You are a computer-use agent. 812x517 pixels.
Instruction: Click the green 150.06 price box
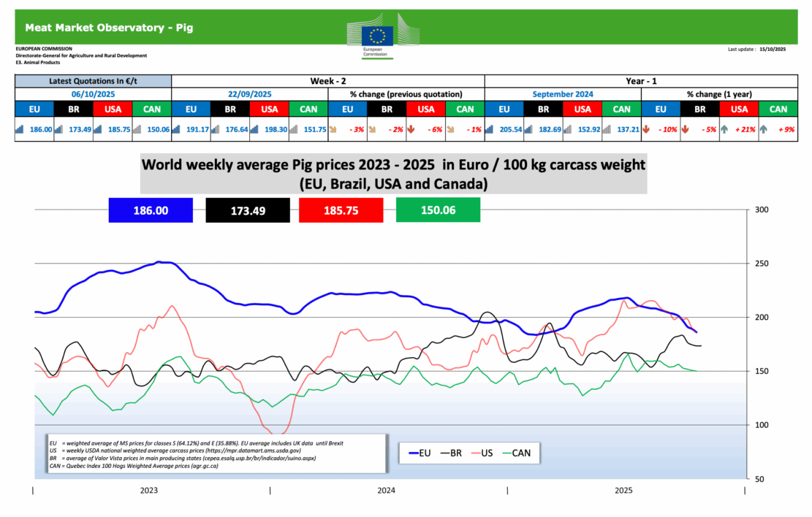pyautogui.click(x=437, y=210)
